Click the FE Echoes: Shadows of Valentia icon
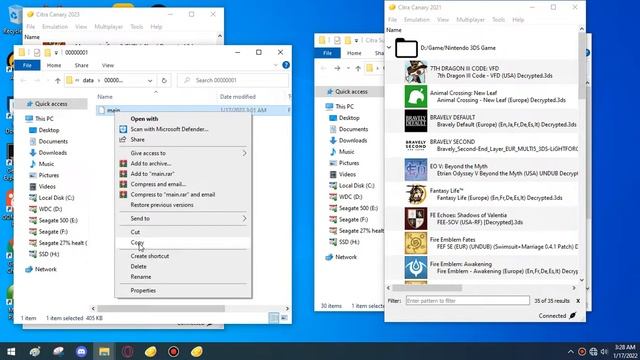The height and width of the screenshot is (360, 640). pos(416,219)
